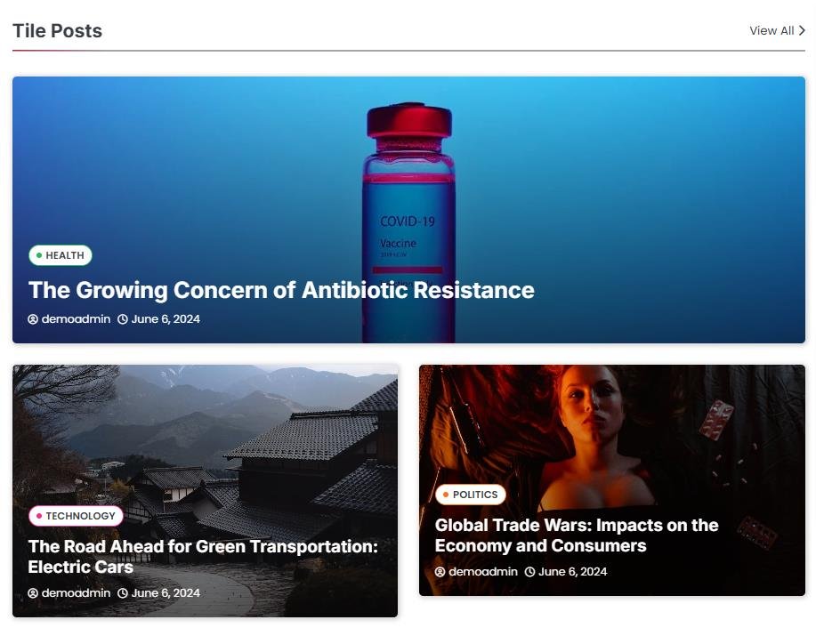Image resolution: width=816 pixels, height=644 pixels.
Task: Select the TECHNOLOGY category badge
Action: tap(76, 516)
